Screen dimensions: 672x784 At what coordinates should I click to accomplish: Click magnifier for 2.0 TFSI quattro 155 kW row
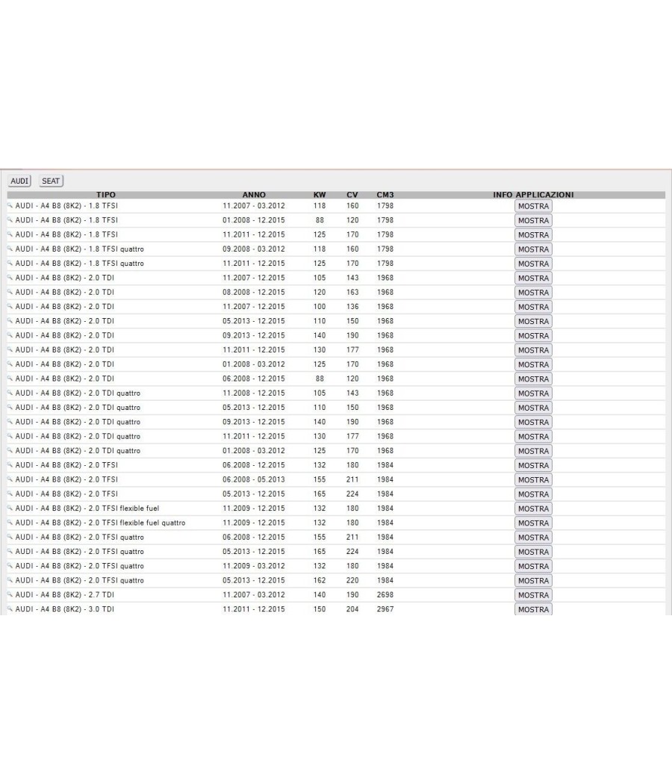pos(10,537)
